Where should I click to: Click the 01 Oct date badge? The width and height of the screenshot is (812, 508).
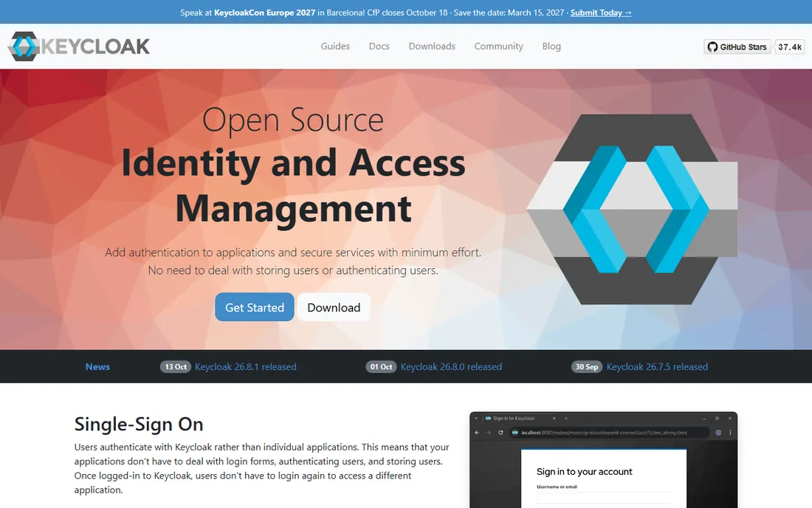(x=381, y=367)
